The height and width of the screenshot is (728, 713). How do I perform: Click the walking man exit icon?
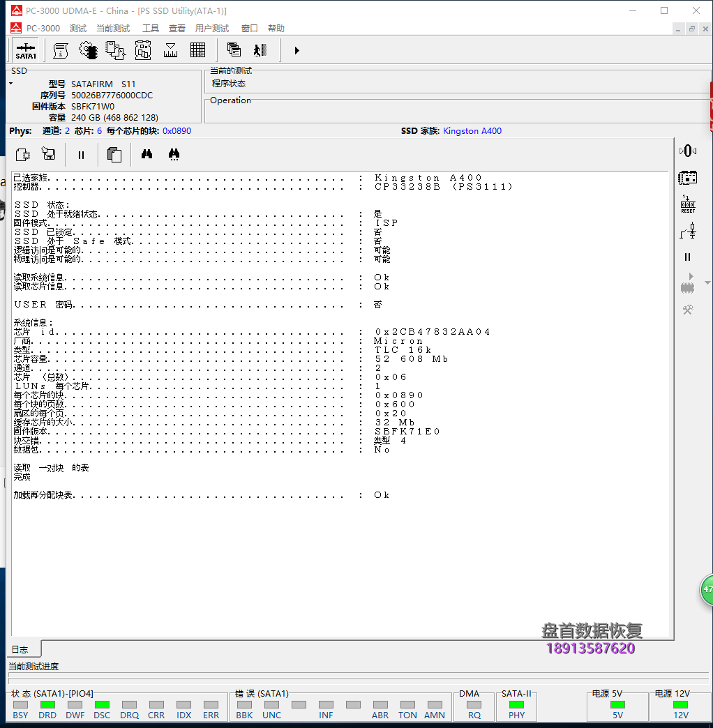[x=260, y=50]
